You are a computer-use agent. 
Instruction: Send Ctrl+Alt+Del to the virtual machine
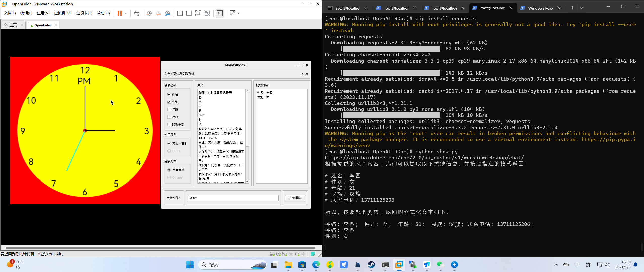click(x=137, y=13)
